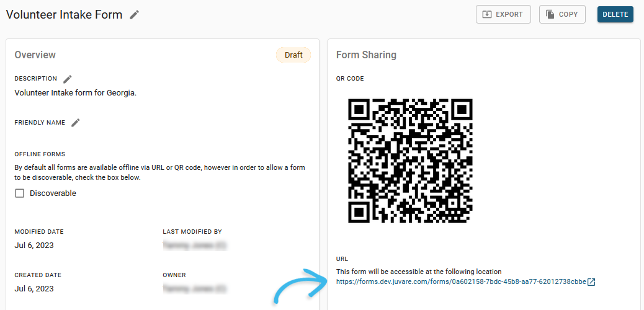Enable the Discoverable checkbox
644x310 pixels.
(20, 193)
